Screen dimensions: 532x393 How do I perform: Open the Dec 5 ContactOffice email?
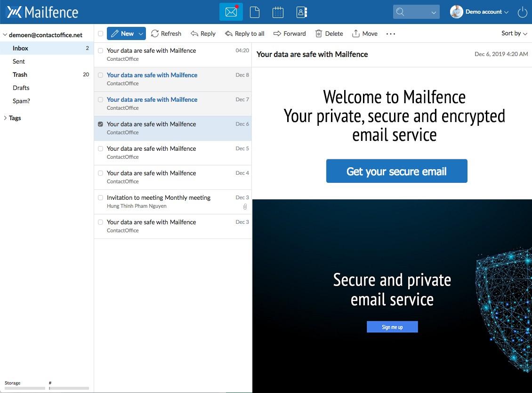[173, 153]
